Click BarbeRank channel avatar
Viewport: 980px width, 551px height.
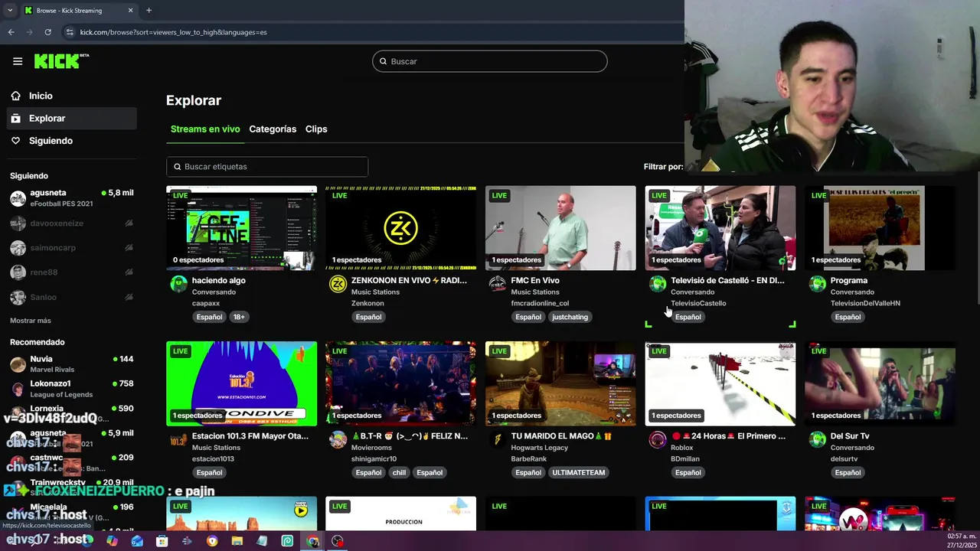(x=498, y=440)
